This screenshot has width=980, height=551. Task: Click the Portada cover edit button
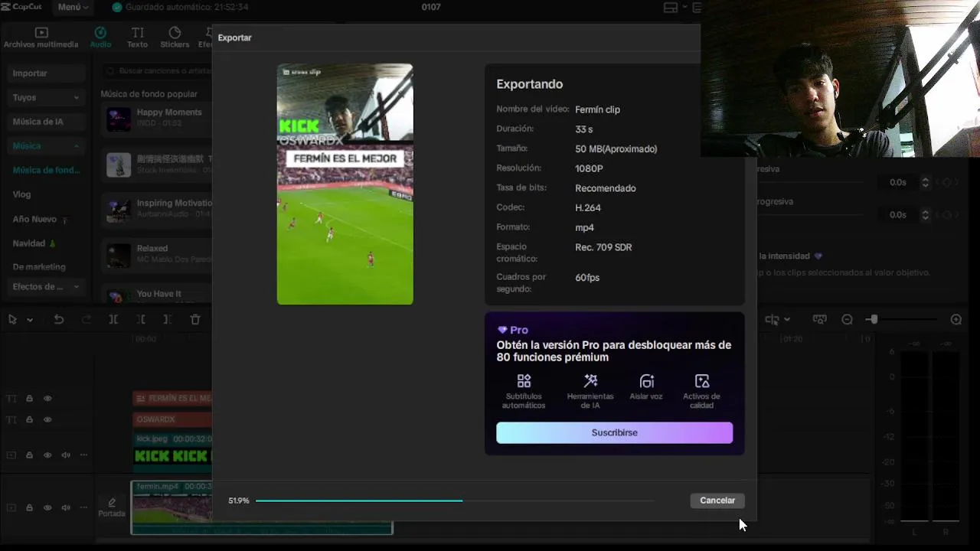click(x=112, y=507)
